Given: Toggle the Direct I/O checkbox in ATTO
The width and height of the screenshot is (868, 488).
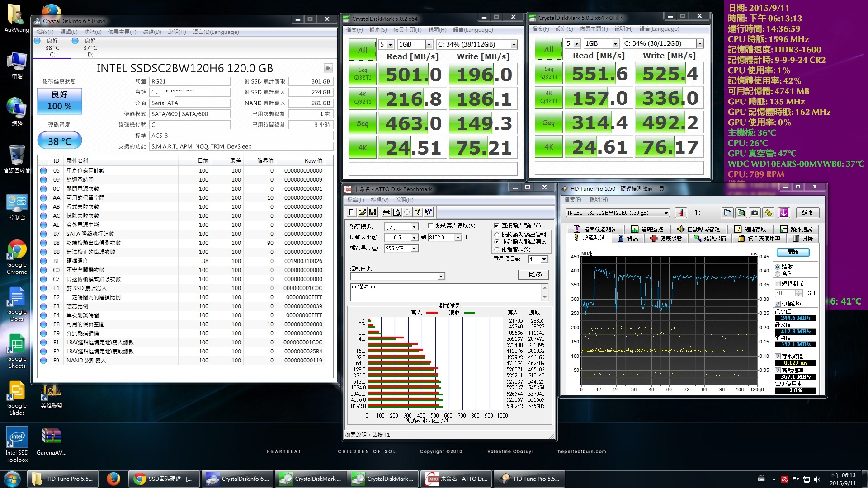Looking at the screenshot, I should click(x=496, y=225).
